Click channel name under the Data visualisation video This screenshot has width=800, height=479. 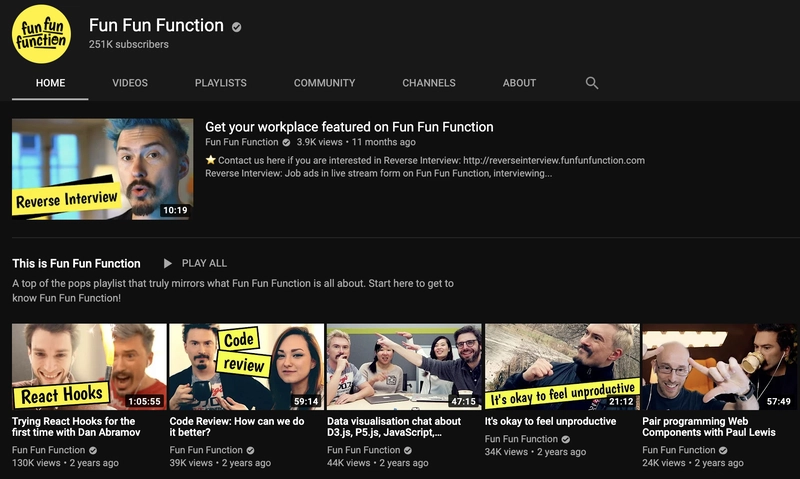(x=364, y=450)
